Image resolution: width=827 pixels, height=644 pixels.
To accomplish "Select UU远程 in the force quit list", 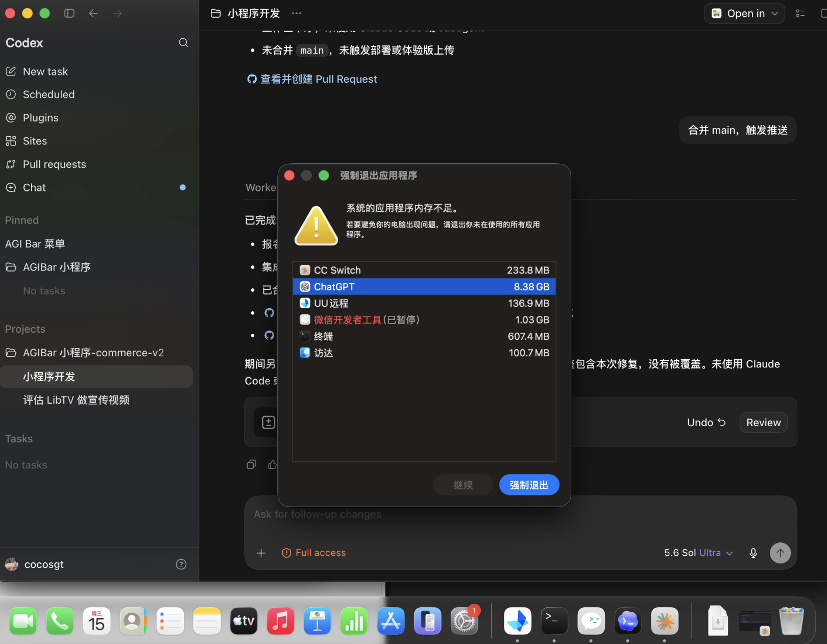I will coord(424,303).
